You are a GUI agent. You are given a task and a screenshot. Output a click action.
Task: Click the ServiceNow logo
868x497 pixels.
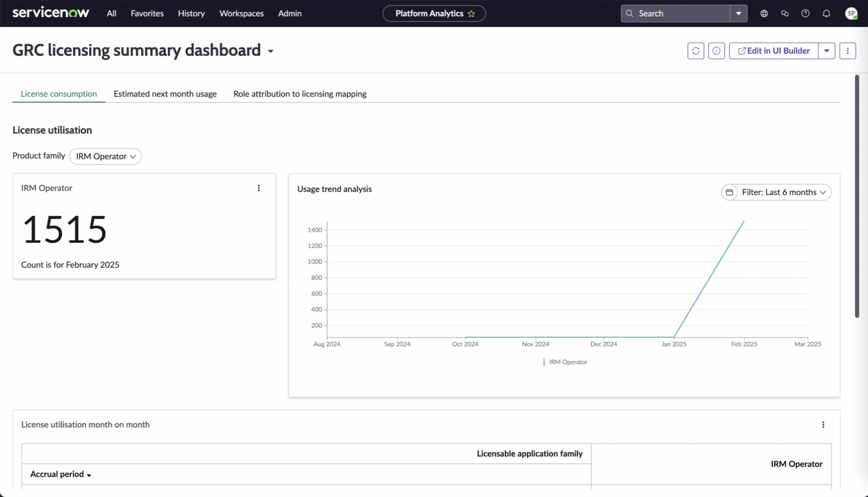pyautogui.click(x=51, y=13)
